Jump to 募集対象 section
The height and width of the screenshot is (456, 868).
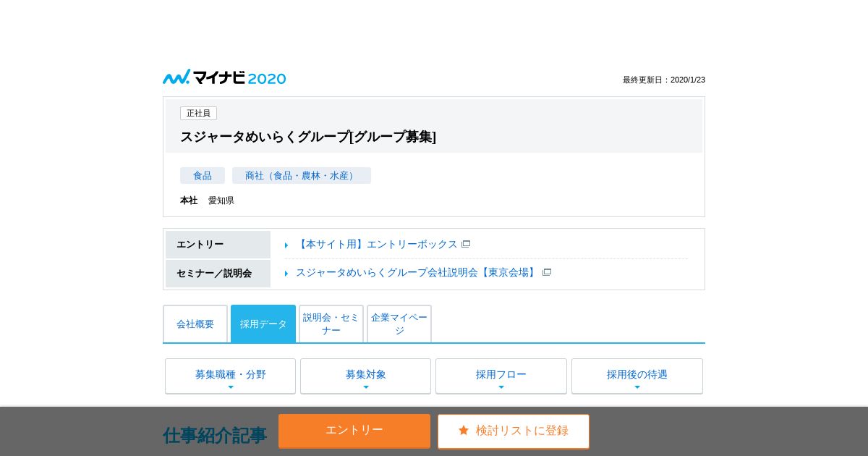[365, 376]
